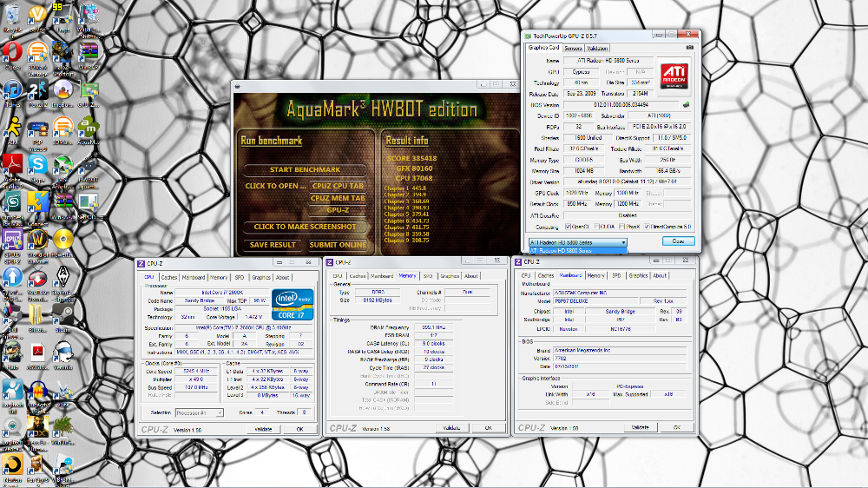868x488 pixels.
Task: Open the Recycle Bin desktop icon
Action: pos(12,16)
